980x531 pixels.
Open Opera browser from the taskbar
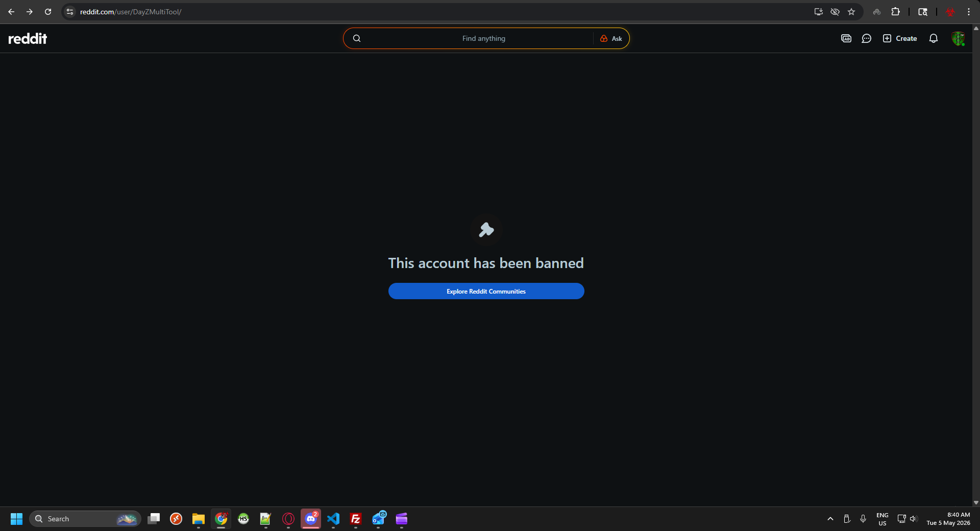[288, 519]
